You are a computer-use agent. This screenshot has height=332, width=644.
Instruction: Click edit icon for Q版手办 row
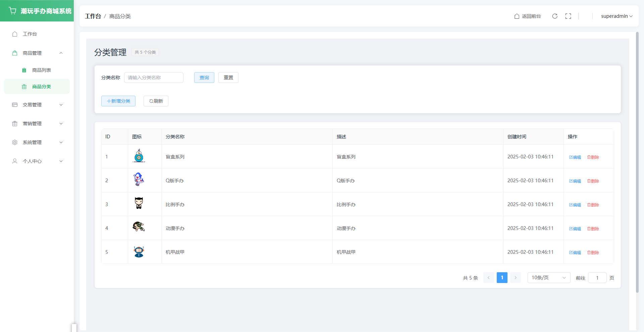tap(575, 181)
